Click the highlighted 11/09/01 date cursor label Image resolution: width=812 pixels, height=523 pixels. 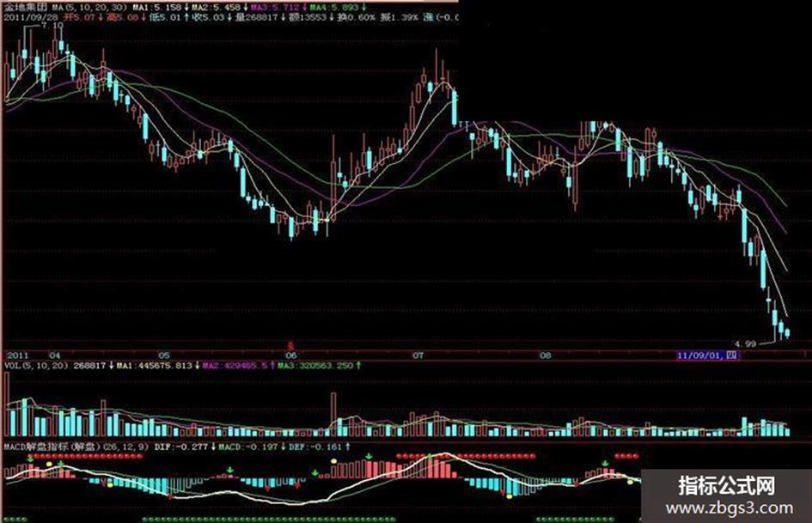(708, 356)
